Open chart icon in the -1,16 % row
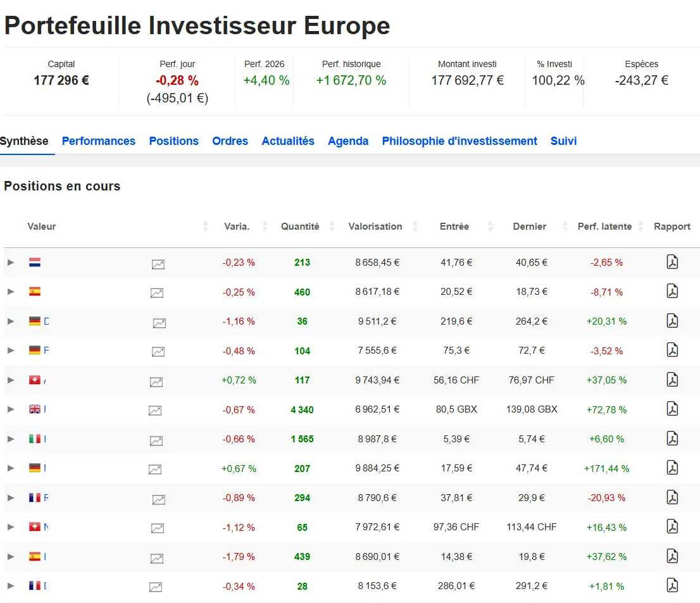The height and width of the screenshot is (603, 700). pos(159,323)
